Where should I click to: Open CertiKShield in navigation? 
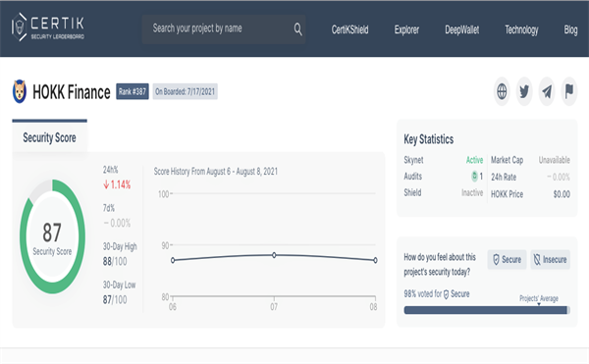(x=349, y=29)
